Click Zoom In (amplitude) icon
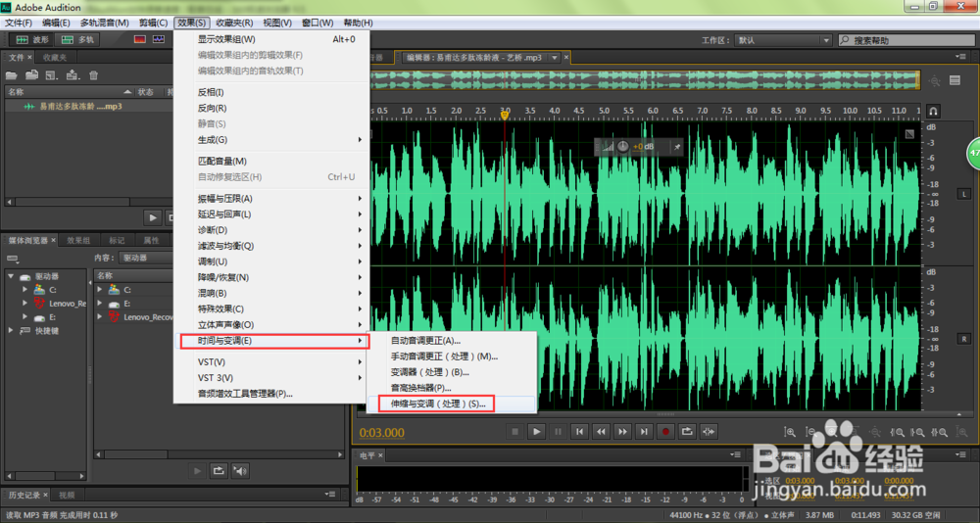This screenshot has height=523, width=980. pos(790,432)
